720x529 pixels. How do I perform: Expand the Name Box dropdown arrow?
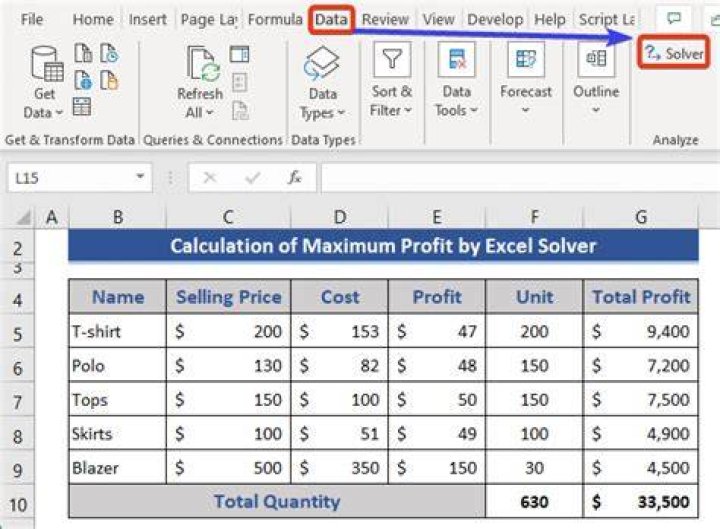tap(140, 177)
